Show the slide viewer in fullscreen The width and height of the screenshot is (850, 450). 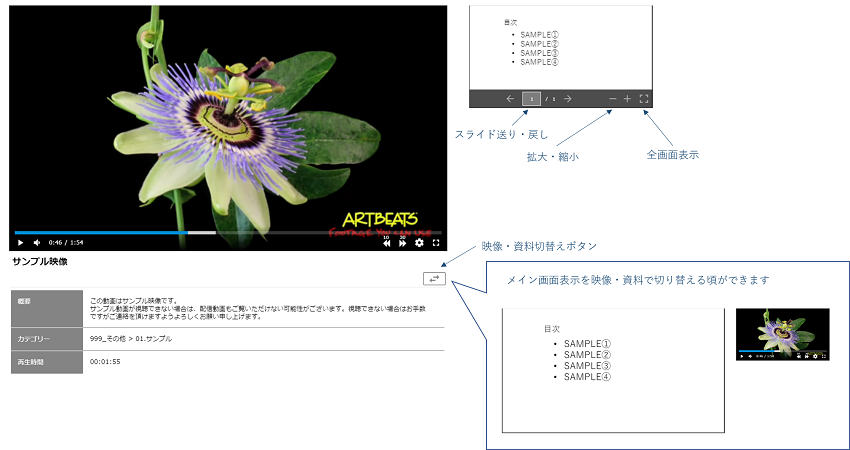(x=644, y=99)
